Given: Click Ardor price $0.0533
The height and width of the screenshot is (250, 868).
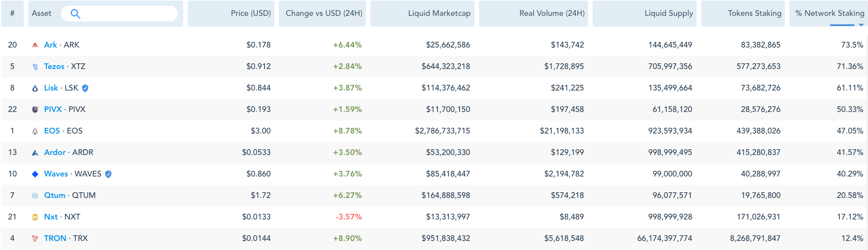Looking at the screenshot, I should point(257,152).
